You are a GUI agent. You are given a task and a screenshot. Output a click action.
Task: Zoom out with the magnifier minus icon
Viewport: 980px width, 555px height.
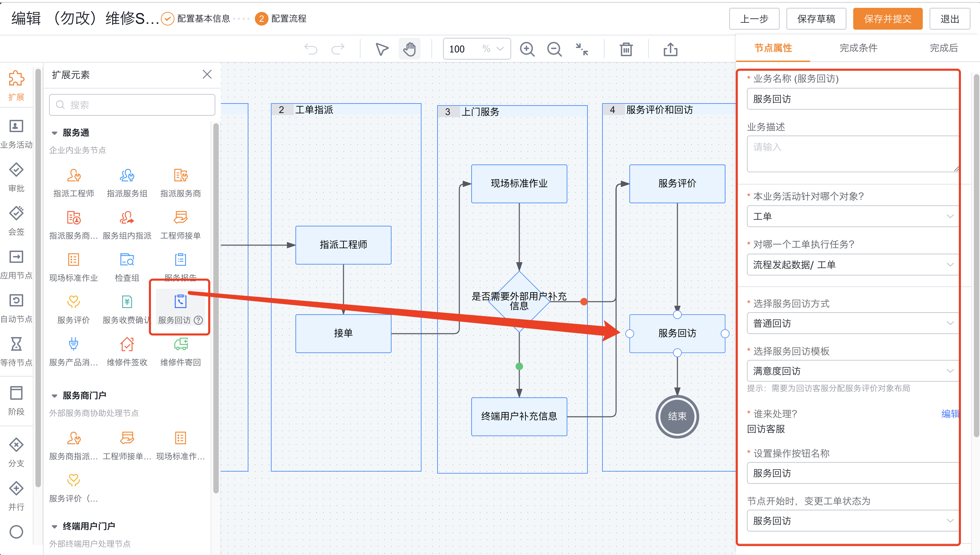[x=554, y=49]
